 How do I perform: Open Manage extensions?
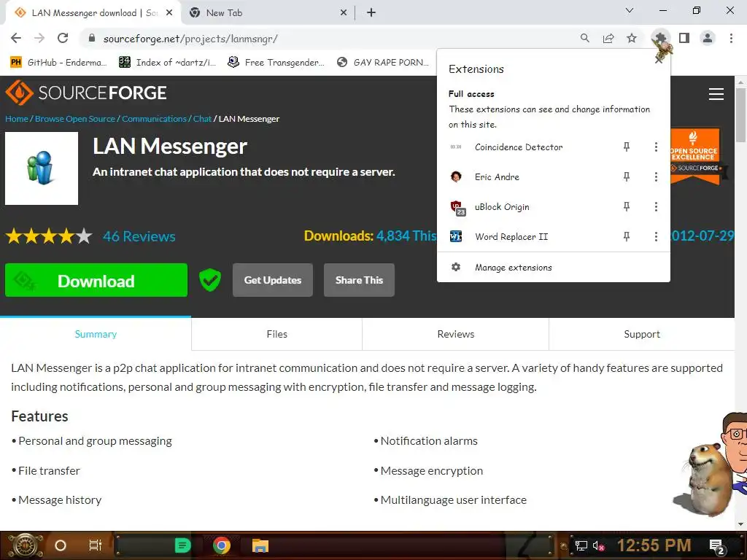click(x=553, y=268)
